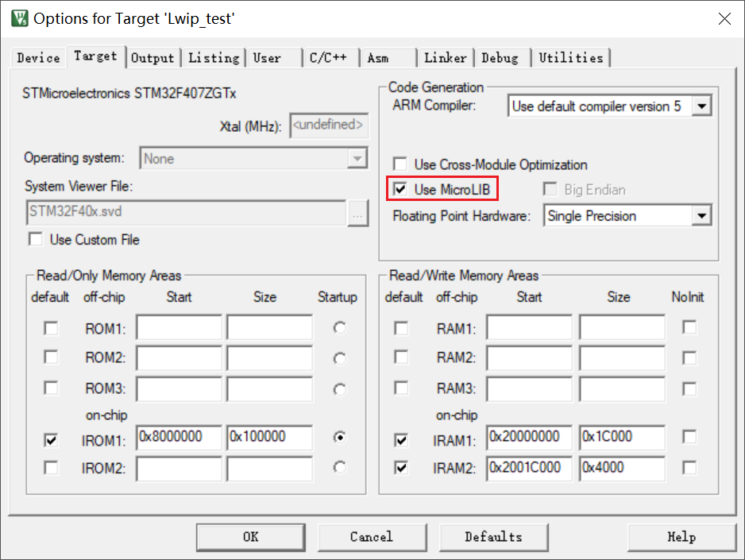Screen dimensions: 745x560
Task: Uncheck the IROM1 default checkbox
Action: pyautogui.click(x=51, y=440)
